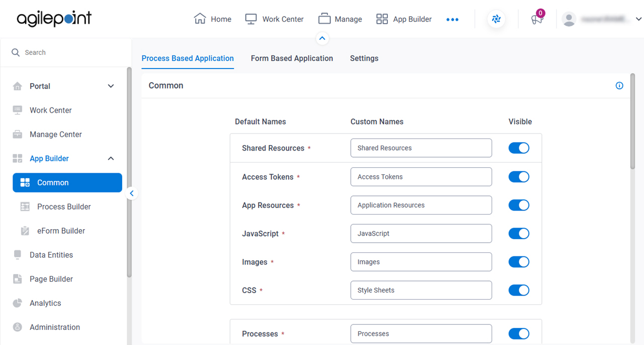
Task: Select Common in sidebar
Action: 67,183
